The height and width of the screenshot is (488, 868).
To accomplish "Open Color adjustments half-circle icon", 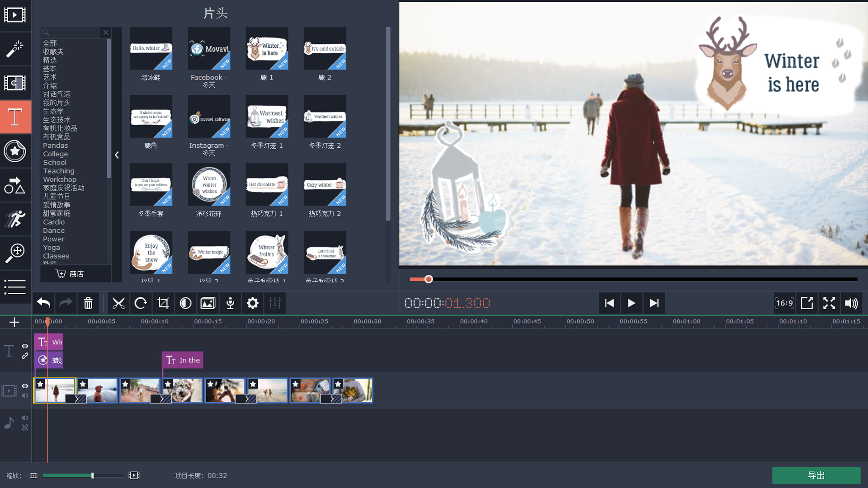I will point(185,303).
